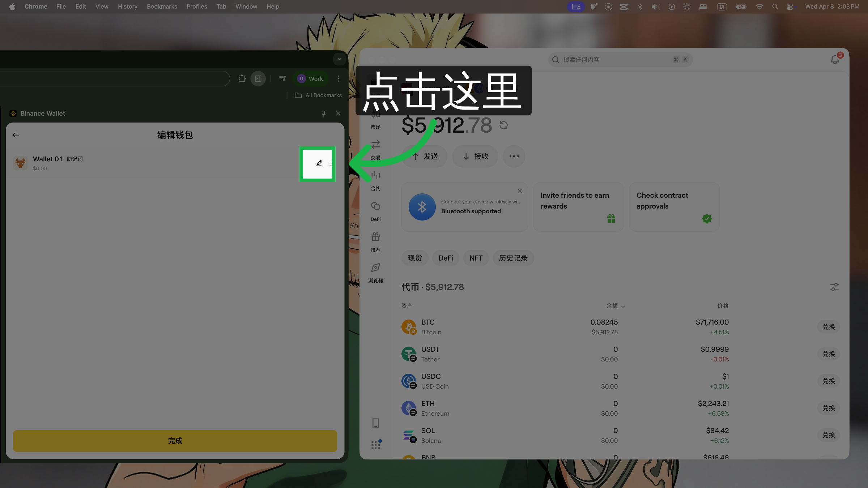Switch to the 现货 tab

tap(415, 258)
